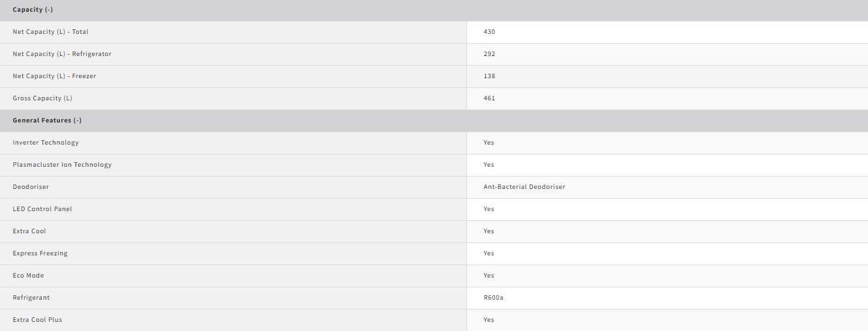Click the Plasmacluster Ion Technology label
The image size is (868, 331).
(62, 165)
